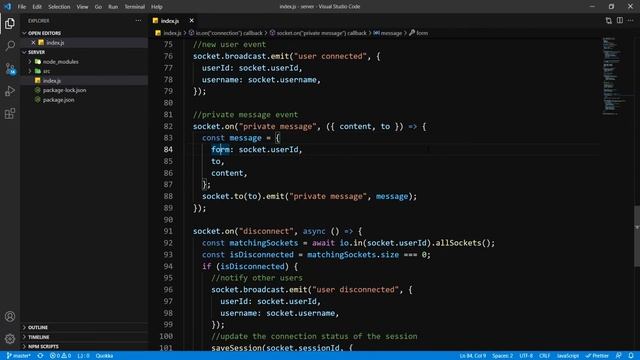
Task: Expand the NPM Scripts section
Action: (84, 347)
